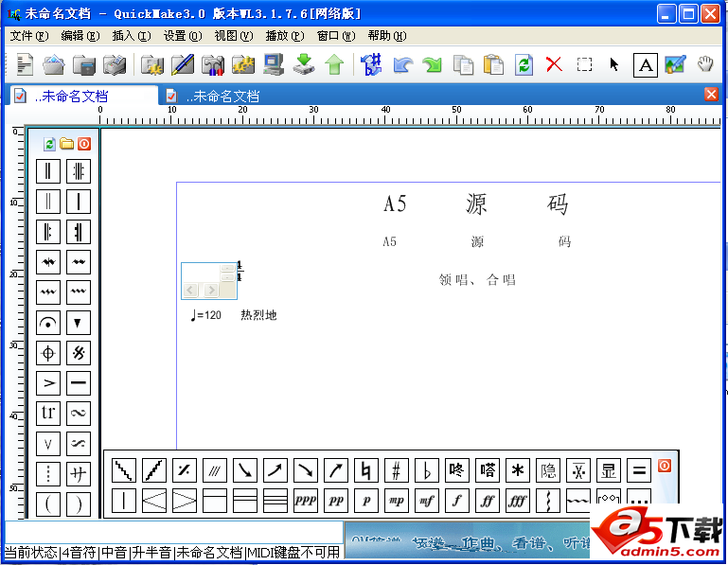
Task: Click the paste clipboard icon
Action: (x=493, y=64)
